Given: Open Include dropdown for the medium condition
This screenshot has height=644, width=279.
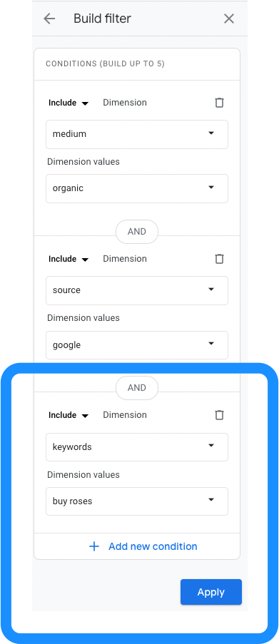Looking at the screenshot, I should tap(69, 103).
